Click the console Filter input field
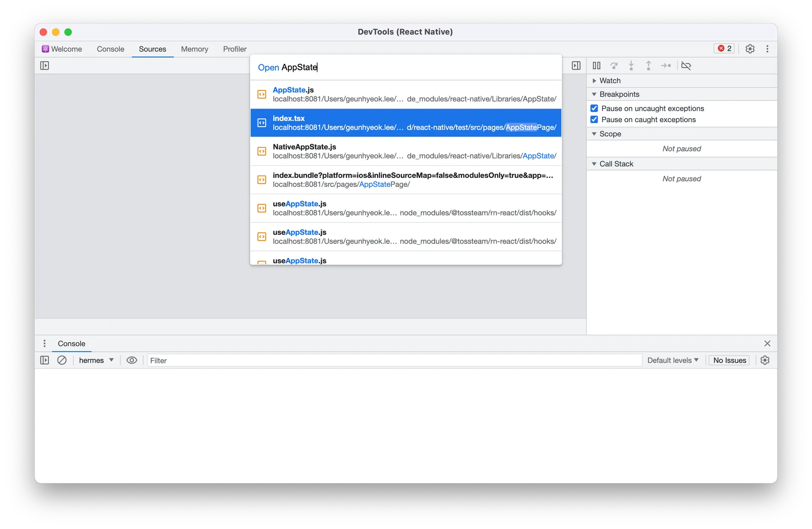The image size is (812, 529). 394,360
